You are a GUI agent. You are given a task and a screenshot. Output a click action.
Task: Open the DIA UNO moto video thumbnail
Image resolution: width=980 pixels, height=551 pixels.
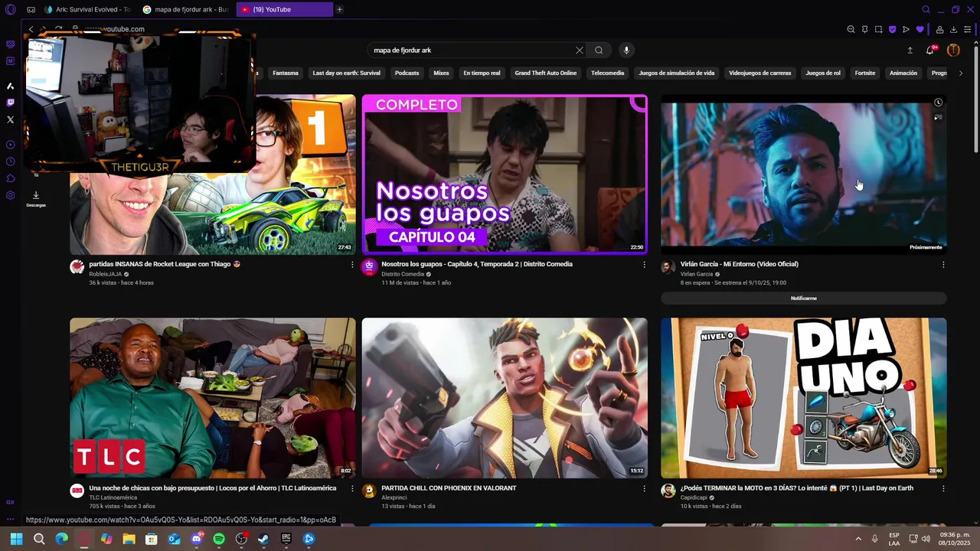(804, 398)
